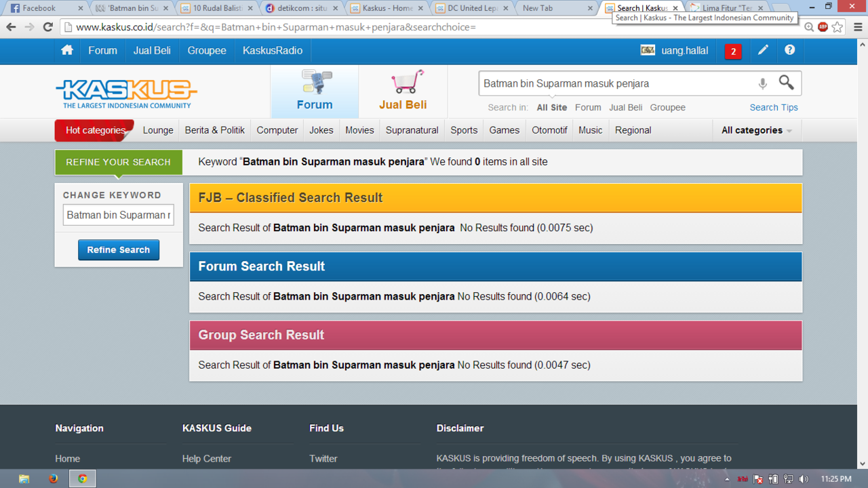Open Chrome hamburger menu
The image size is (868, 488).
tap(858, 27)
